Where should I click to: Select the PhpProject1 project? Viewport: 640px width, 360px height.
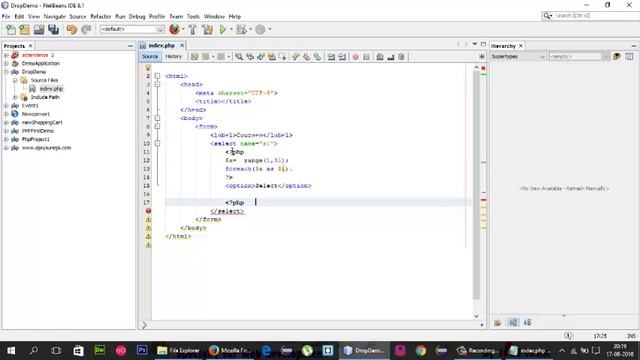click(x=36, y=139)
